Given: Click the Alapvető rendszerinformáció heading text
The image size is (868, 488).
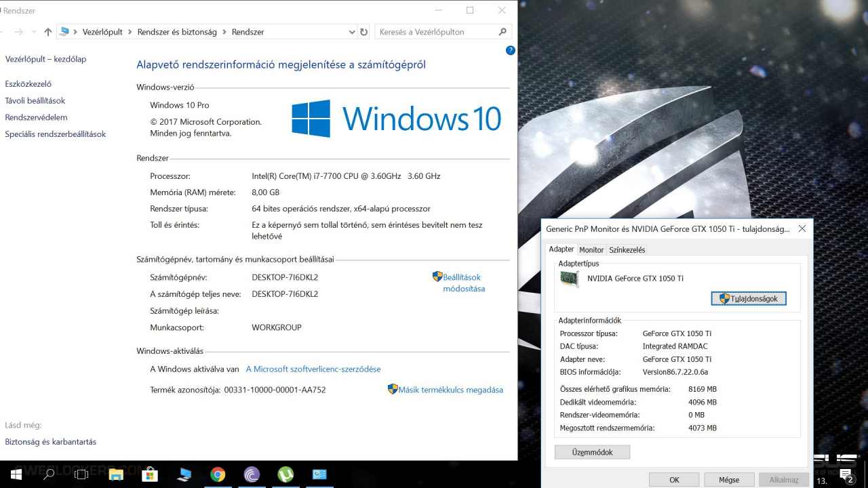Looking at the screenshot, I should [x=281, y=65].
